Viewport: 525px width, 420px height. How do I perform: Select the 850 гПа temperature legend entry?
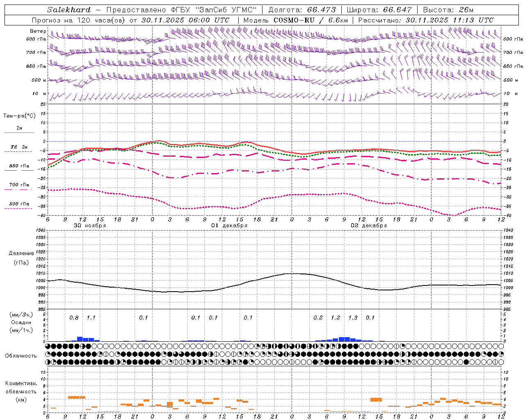coord(19,166)
